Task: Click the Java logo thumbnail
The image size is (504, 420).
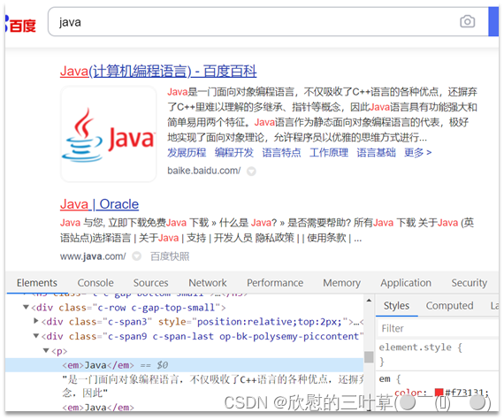Action: point(109,134)
